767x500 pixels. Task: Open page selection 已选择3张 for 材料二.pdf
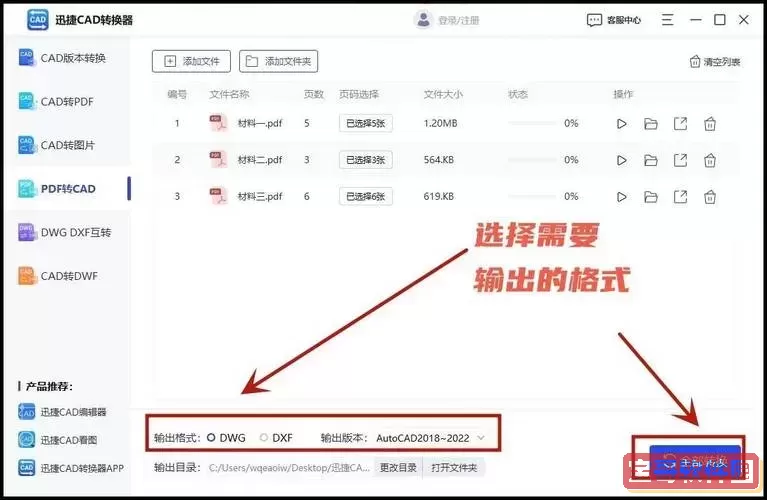[366, 160]
